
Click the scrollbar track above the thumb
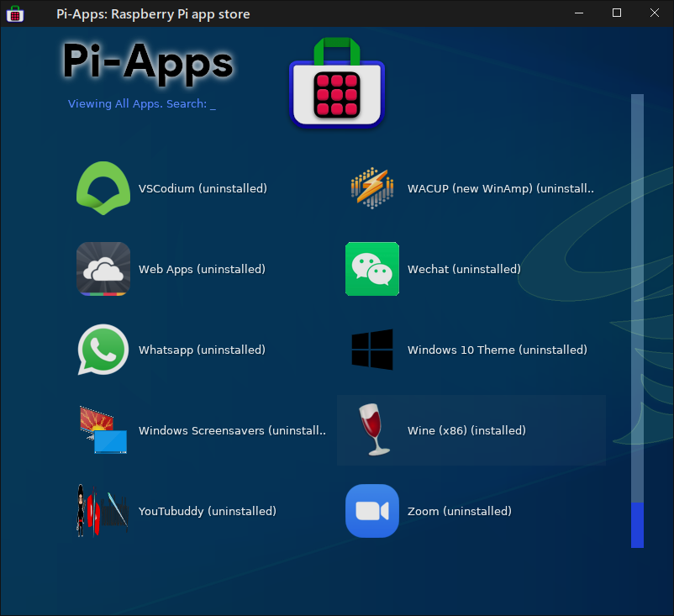click(x=638, y=297)
